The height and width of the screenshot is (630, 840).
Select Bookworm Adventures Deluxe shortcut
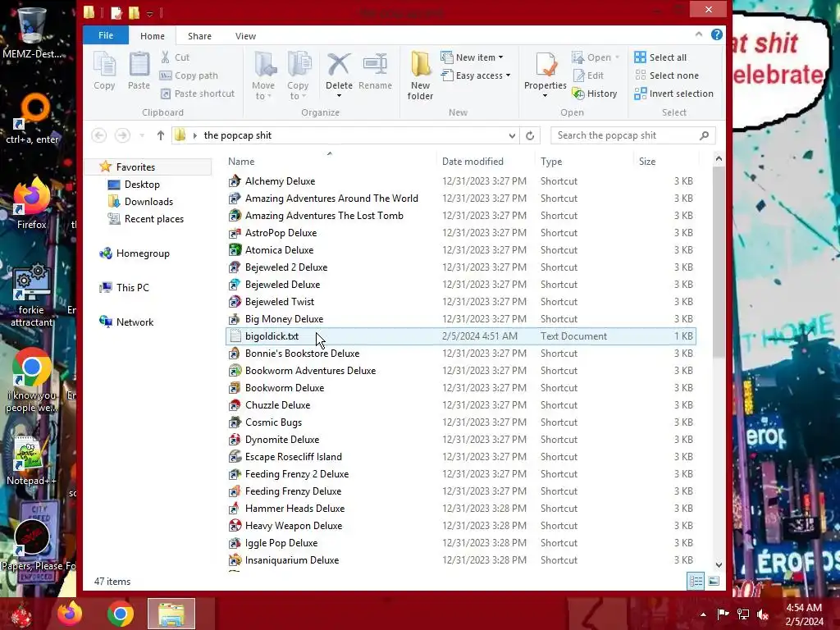point(461,371)
